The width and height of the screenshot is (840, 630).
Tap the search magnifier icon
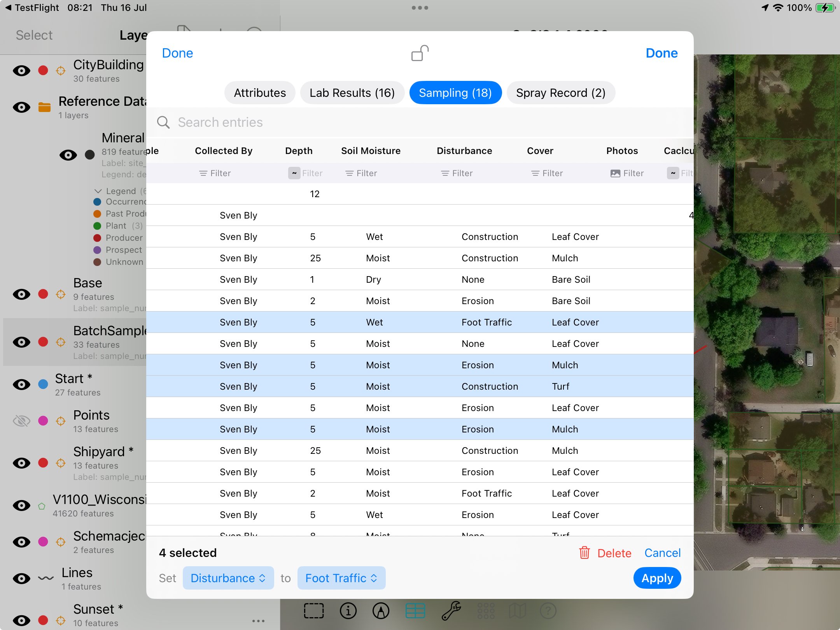163,122
